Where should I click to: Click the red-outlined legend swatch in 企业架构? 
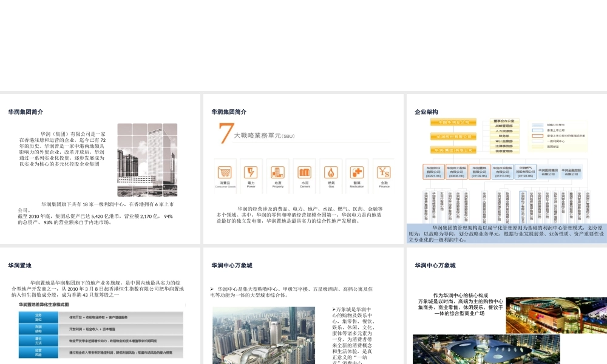pyautogui.click(x=538, y=135)
